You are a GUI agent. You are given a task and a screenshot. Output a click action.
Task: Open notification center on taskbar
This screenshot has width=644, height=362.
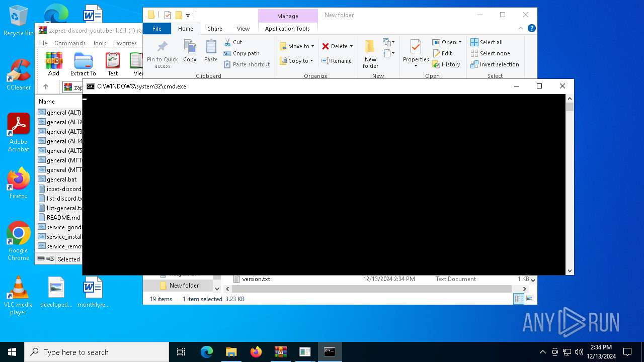[x=627, y=352]
